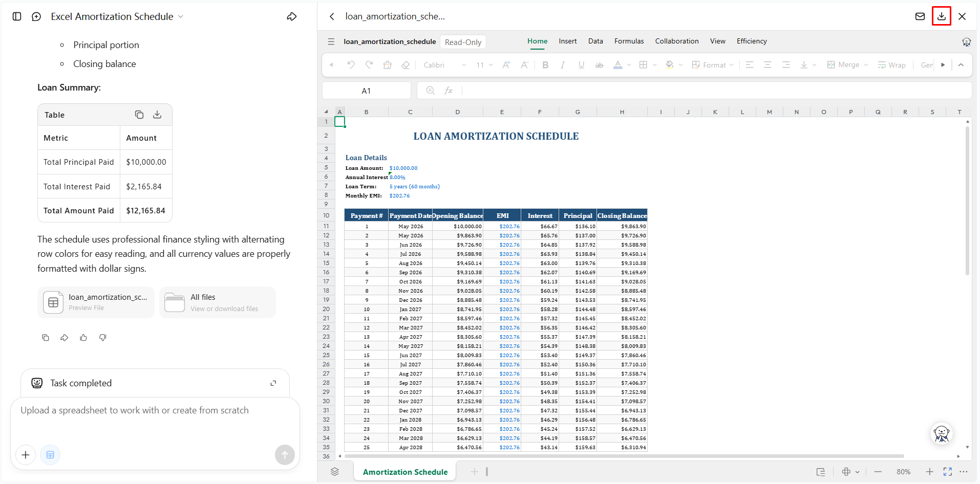Toggle Strikethrough formatting
980x484 pixels.
[599, 64]
